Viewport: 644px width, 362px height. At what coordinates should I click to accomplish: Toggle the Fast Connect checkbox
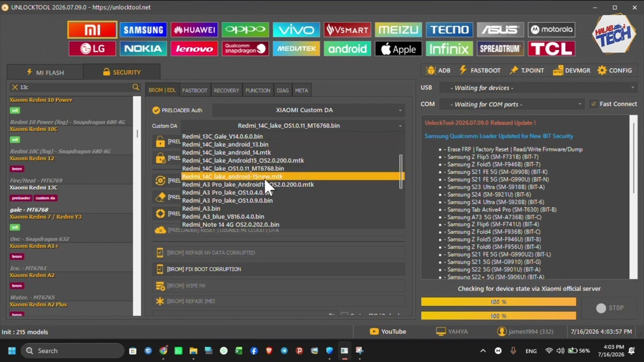[x=594, y=104]
